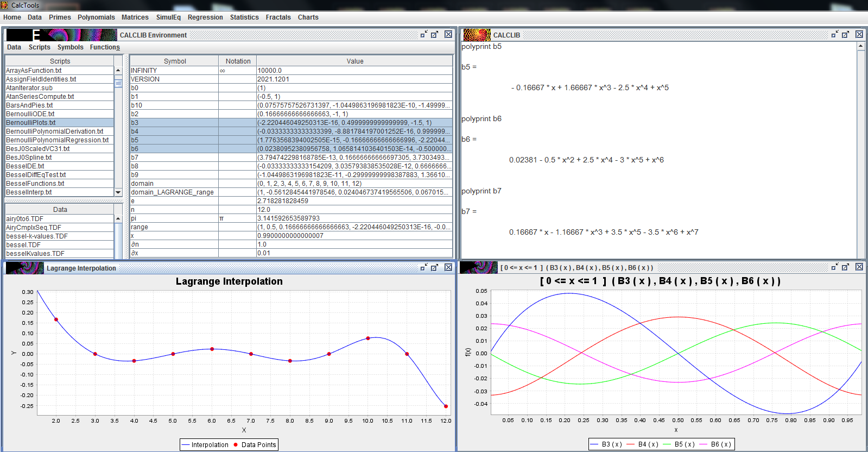868x452 pixels.
Task: Click the Lagrange Interpolation frame logo icon
Action: (x=25, y=268)
